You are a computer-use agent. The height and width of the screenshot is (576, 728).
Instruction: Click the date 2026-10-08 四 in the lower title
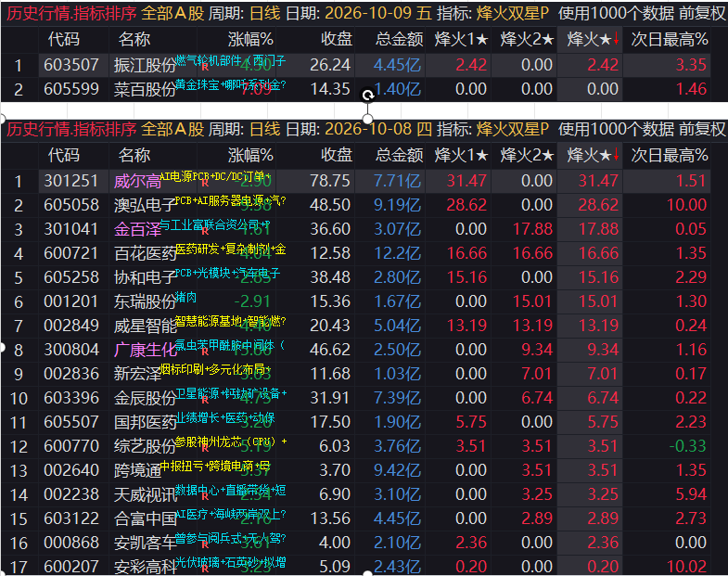(x=378, y=129)
